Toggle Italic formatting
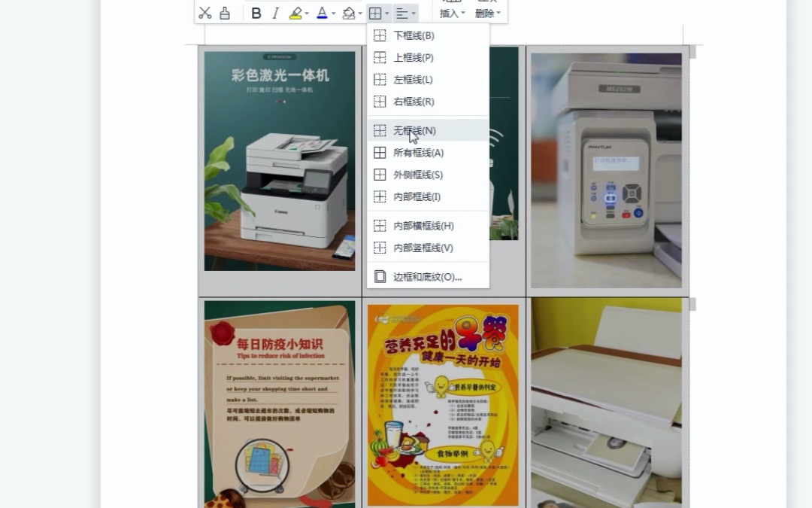 pos(276,13)
